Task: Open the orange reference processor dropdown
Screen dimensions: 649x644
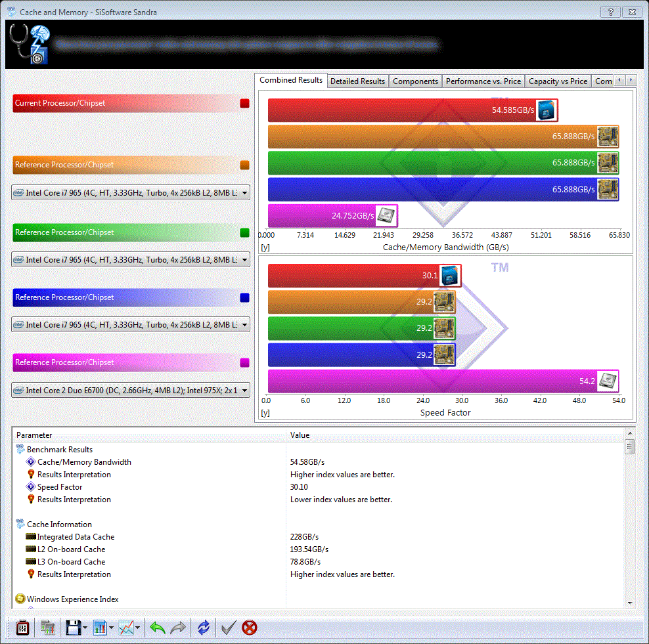Action: click(x=131, y=193)
